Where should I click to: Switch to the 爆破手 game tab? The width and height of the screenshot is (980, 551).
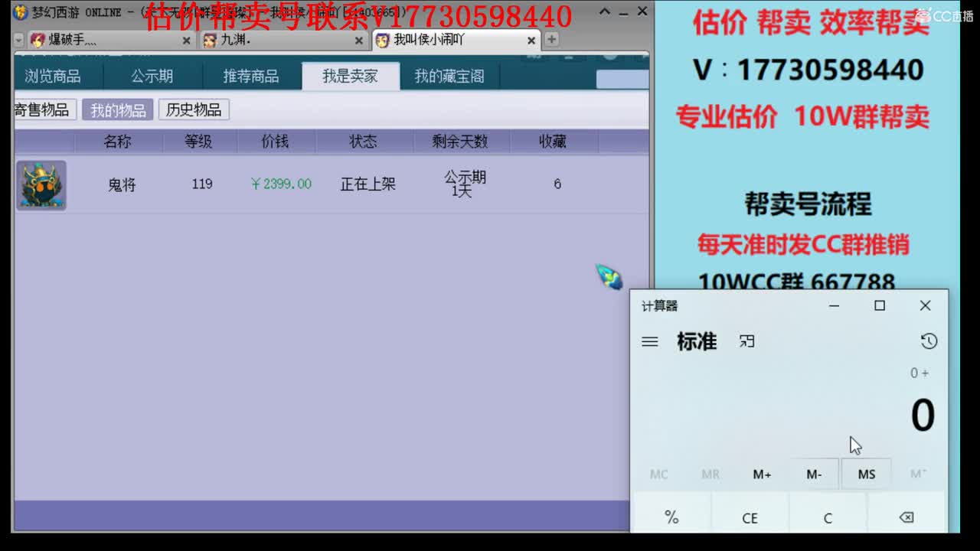point(110,40)
